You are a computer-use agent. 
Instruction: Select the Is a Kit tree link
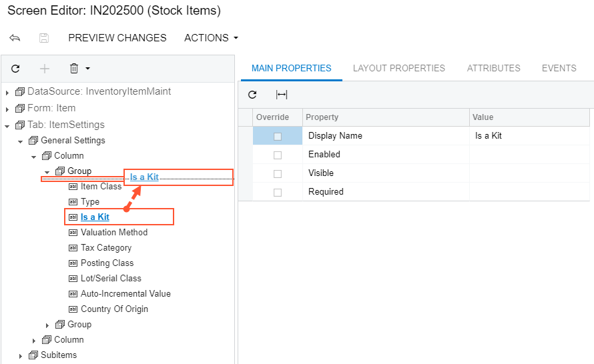coord(95,217)
